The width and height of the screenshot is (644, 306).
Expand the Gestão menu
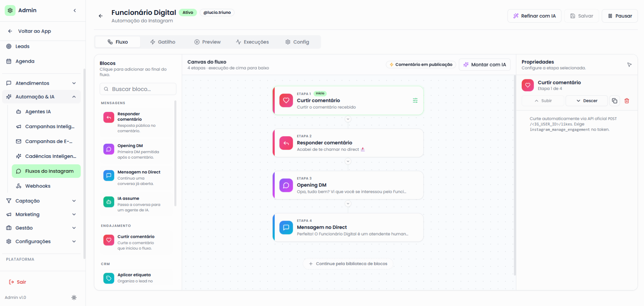(41, 228)
